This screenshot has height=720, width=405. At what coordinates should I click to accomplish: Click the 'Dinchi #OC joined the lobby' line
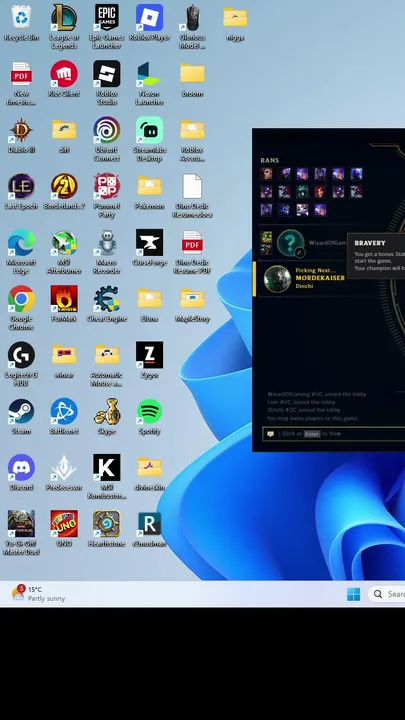[304, 410]
